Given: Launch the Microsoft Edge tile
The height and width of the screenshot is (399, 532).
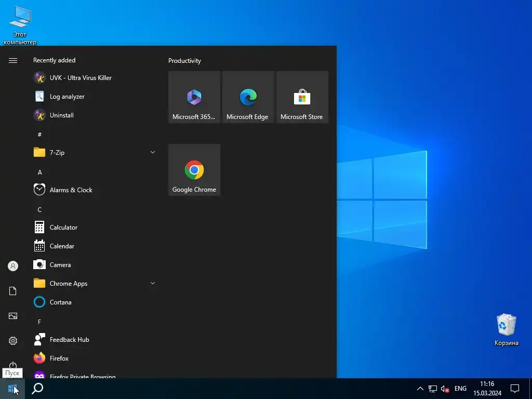Looking at the screenshot, I should point(248,97).
